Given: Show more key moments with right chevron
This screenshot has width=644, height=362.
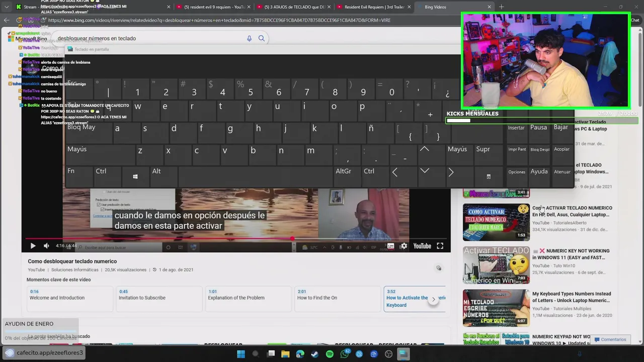Looking at the screenshot, I should click(x=433, y=299).
